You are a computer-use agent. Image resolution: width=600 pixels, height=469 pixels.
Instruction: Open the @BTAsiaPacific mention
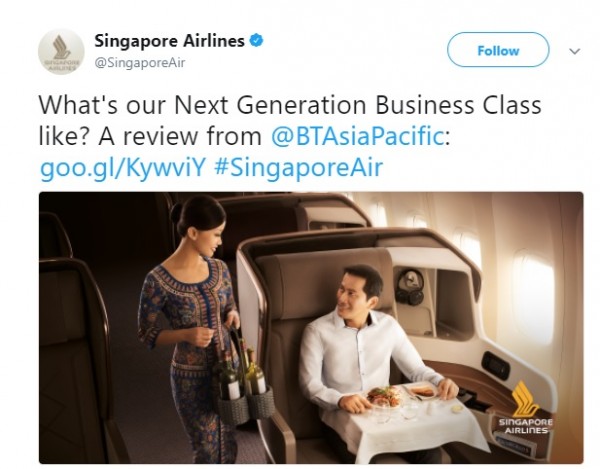click(x=357, y=136)
